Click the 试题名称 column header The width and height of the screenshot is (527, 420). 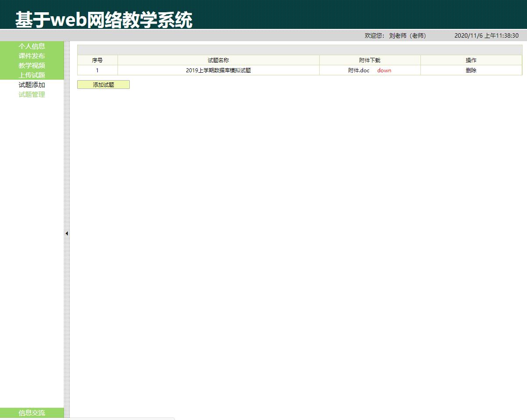pyautogui.click(x=218, y=60)
